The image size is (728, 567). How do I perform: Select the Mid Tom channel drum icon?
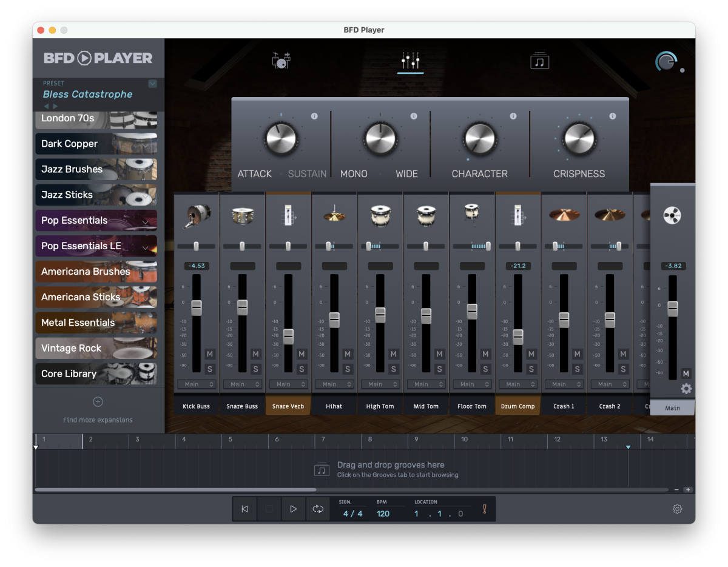pyautogui.click(x=426, y=216)
